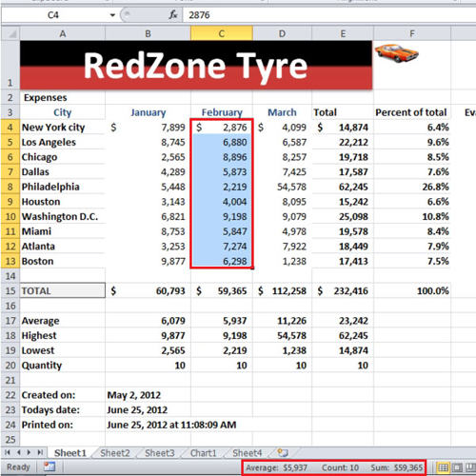Select the Percent of total header cell

pos(412,112)
